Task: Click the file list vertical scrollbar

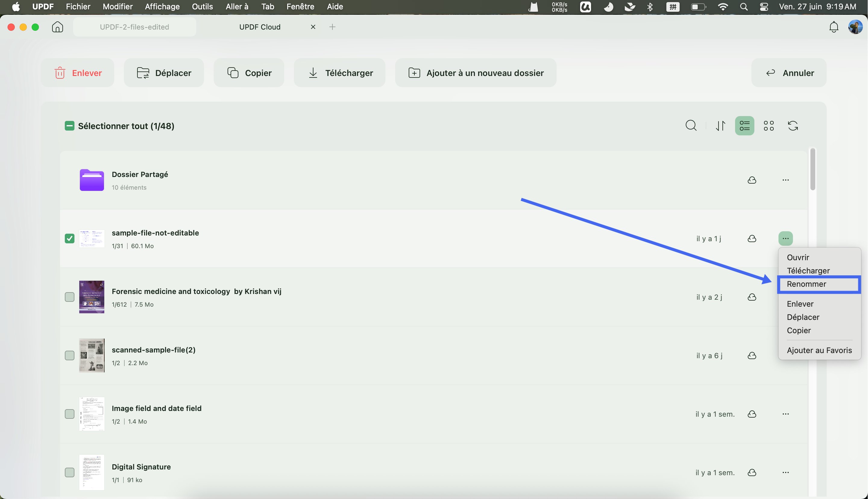Action: click(x=813, y=169)
